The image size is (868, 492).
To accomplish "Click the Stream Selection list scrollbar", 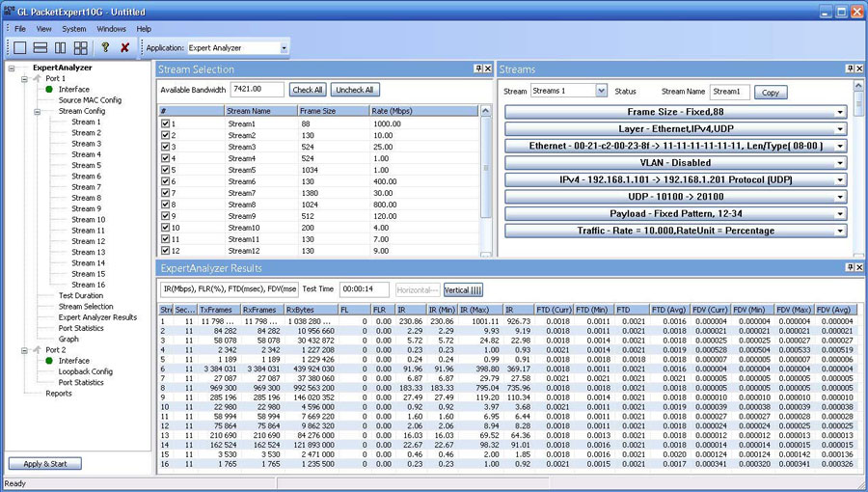I will pos(485,181).
